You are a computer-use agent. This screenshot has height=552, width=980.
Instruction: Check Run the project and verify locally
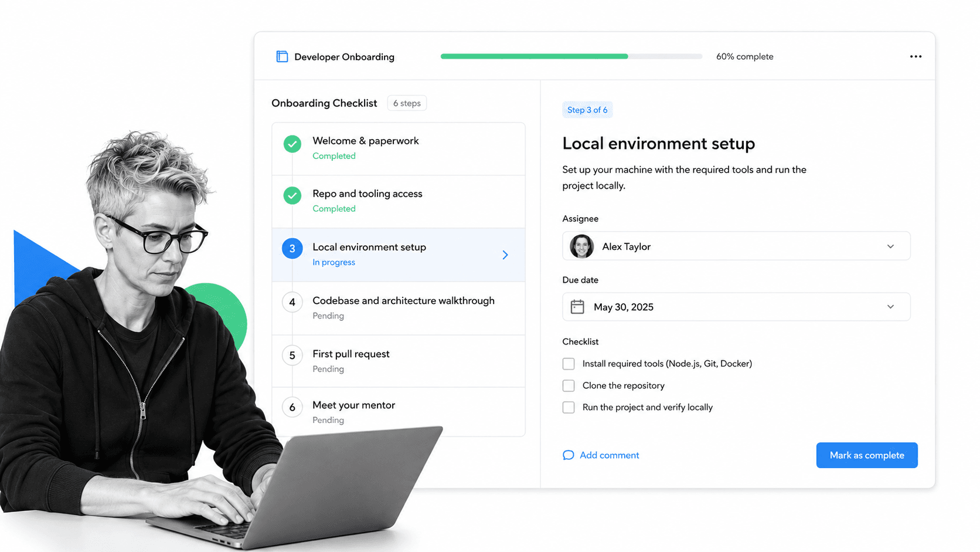(569, 407)
